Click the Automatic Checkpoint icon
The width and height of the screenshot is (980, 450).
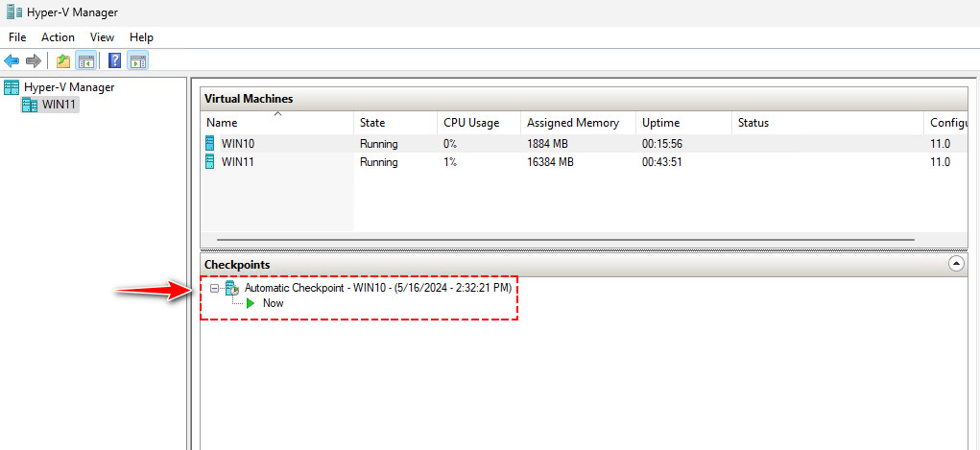click(x=232, y=288)
